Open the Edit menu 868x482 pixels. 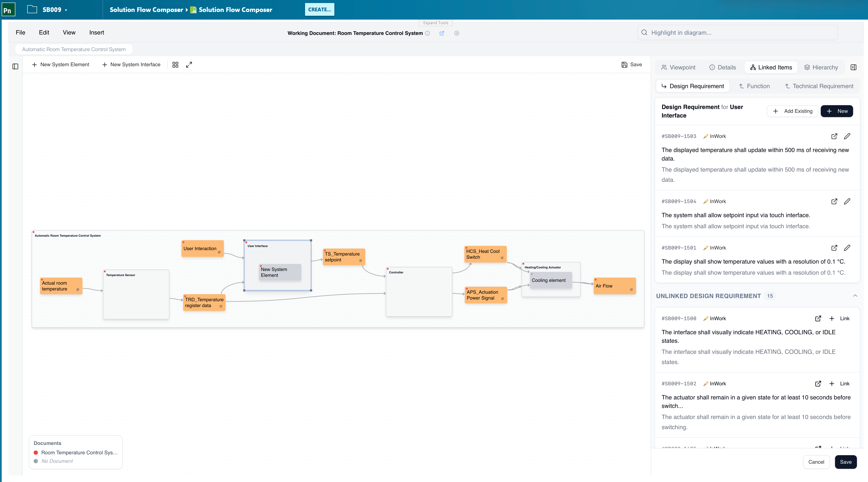point(44,32)
